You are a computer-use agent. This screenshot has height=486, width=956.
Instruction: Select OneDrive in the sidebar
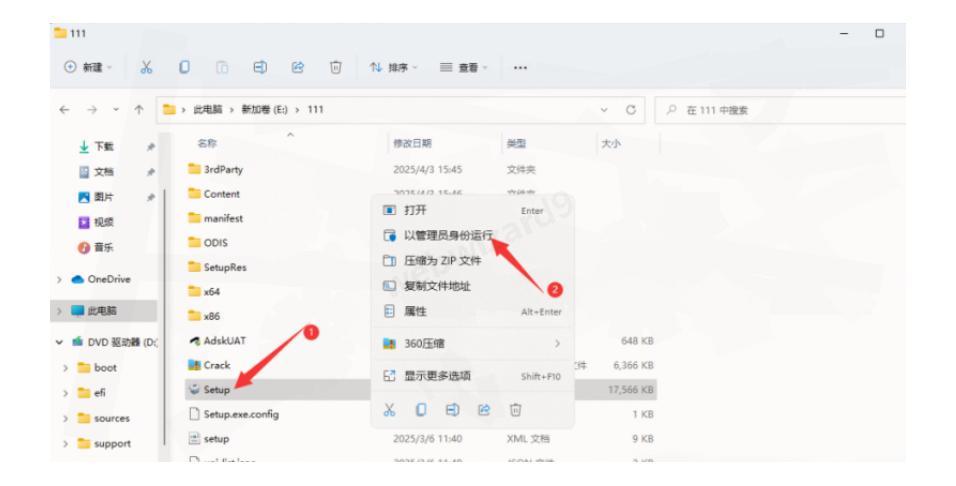[x=101, y=279]
